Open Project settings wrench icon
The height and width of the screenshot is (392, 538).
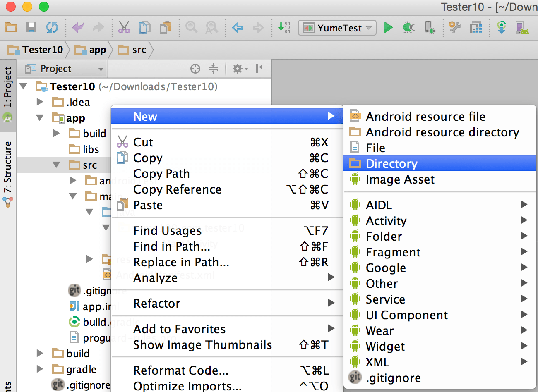click(455, 28)
